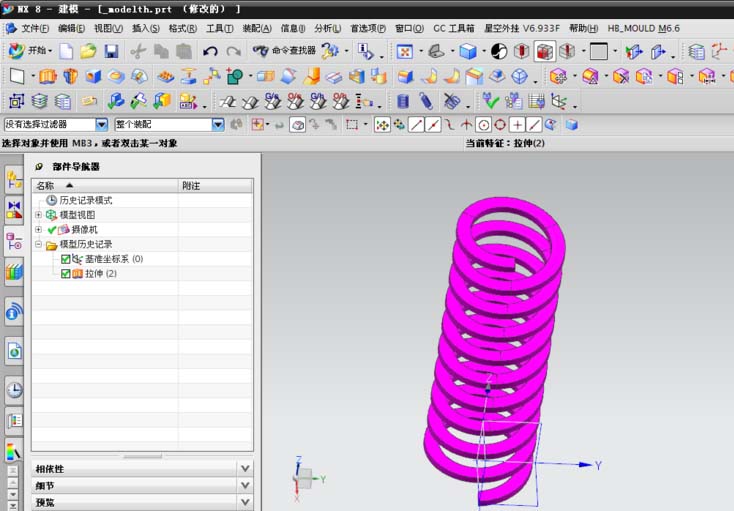734x511 pixels.
Task: Open the 文件(F) menu
Action: 35,28
